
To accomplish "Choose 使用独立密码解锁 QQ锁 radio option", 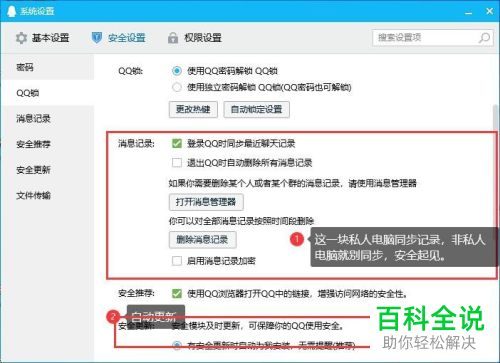I will pos(177,87).
